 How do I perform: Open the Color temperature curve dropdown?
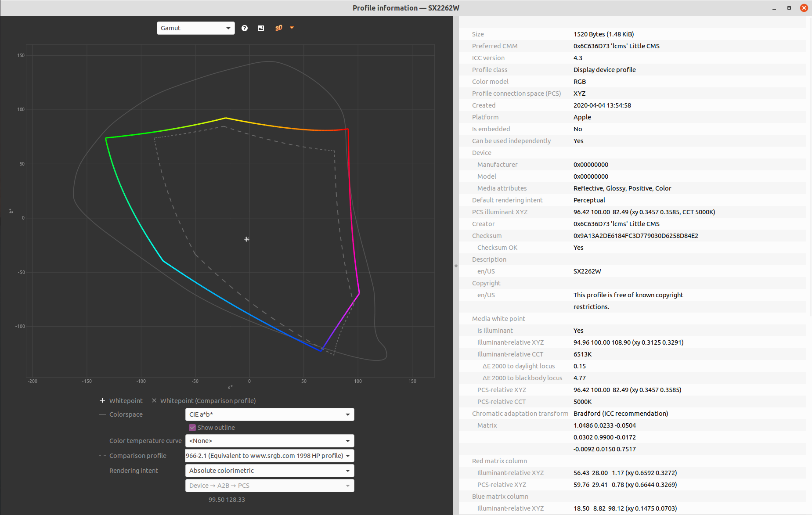(269, 441)
